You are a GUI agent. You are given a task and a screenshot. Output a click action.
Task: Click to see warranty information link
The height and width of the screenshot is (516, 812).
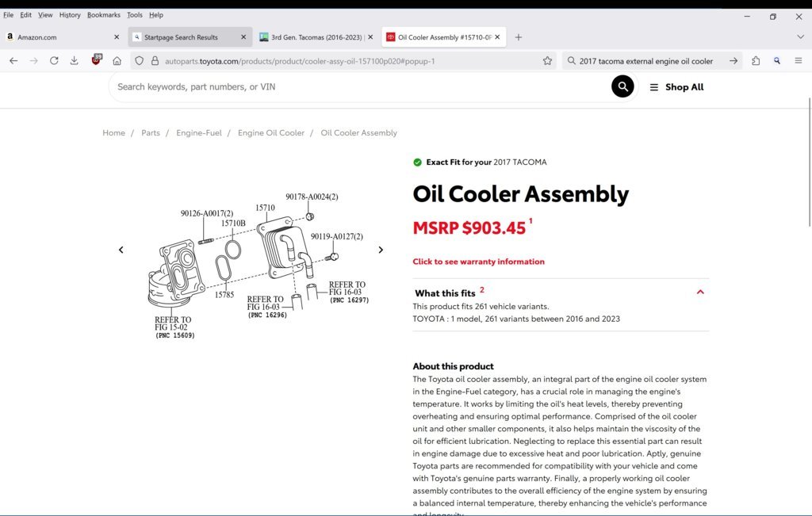478,262
